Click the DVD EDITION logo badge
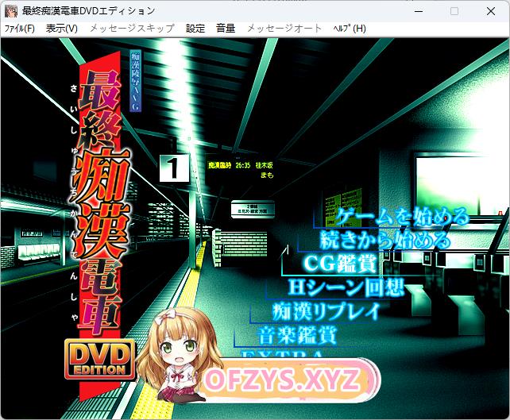 tap(99, 360)
